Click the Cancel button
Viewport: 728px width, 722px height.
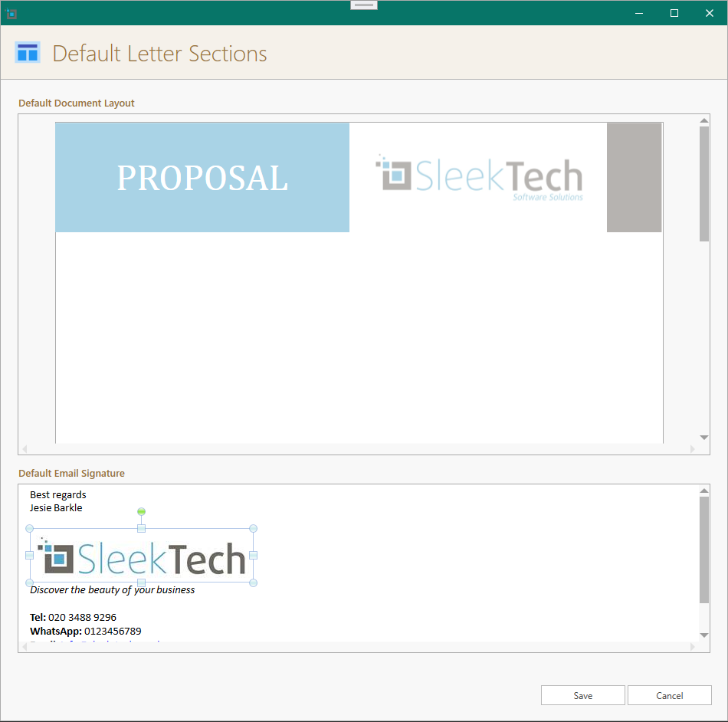tap(670, 695)
